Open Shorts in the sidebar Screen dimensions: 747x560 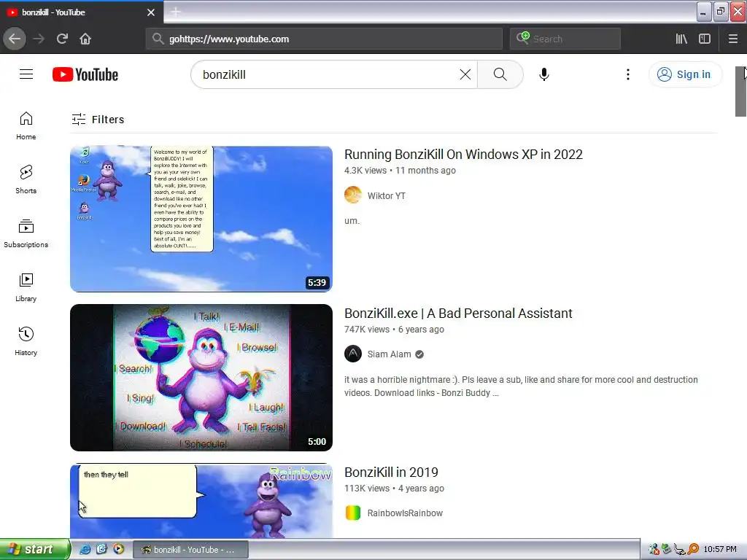tap(26, 179)
